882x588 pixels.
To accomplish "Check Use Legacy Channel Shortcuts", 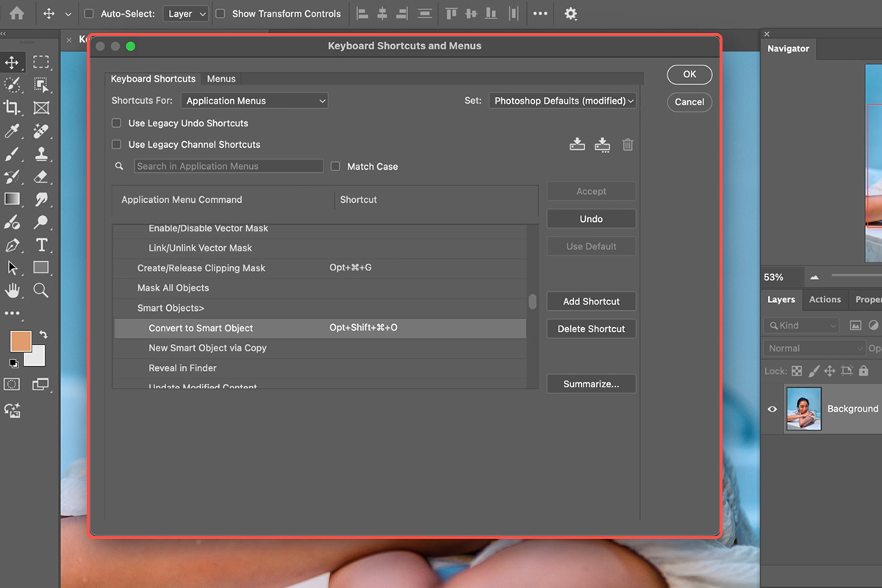I will (x=116, y=144).
